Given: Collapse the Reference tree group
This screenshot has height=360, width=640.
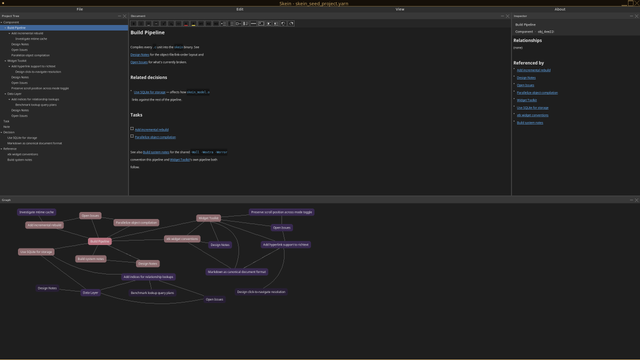Looking at the screenshot, I should [x=2, y=149].
